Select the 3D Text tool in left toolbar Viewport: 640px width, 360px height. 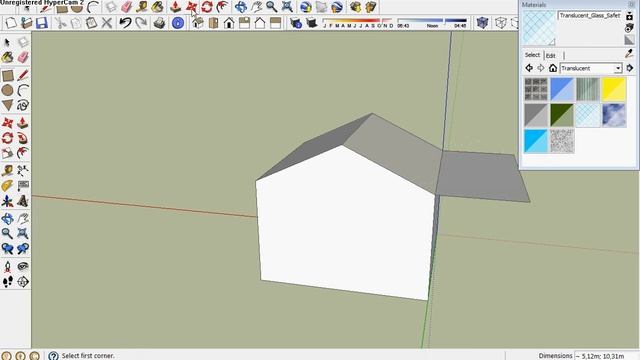(x=23, y=201)
